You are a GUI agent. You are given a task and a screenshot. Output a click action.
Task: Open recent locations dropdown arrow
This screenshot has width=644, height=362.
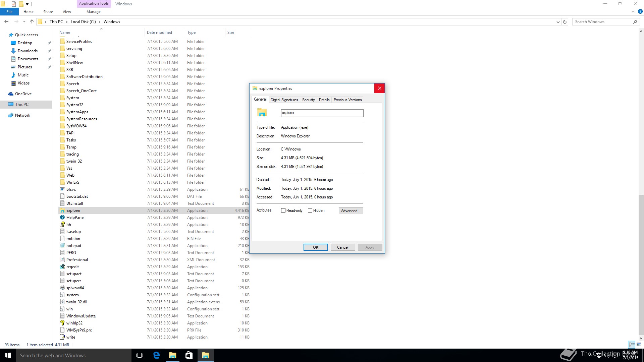[24, 22]
